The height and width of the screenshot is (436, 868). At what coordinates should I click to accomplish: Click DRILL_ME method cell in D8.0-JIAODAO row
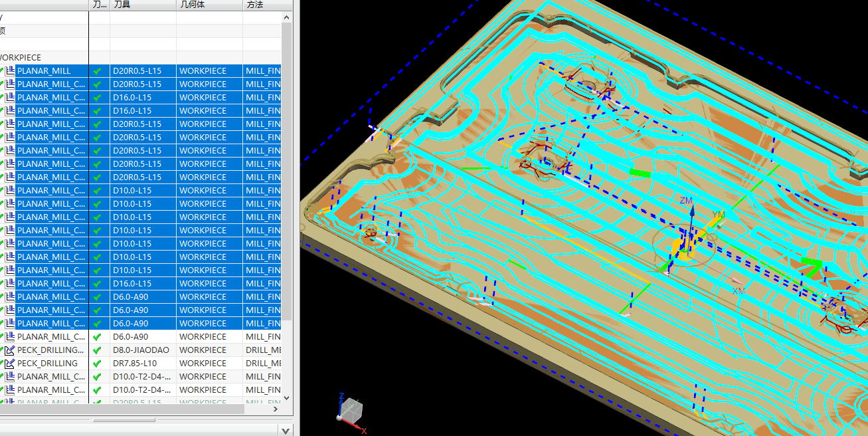tap(262, 350)
